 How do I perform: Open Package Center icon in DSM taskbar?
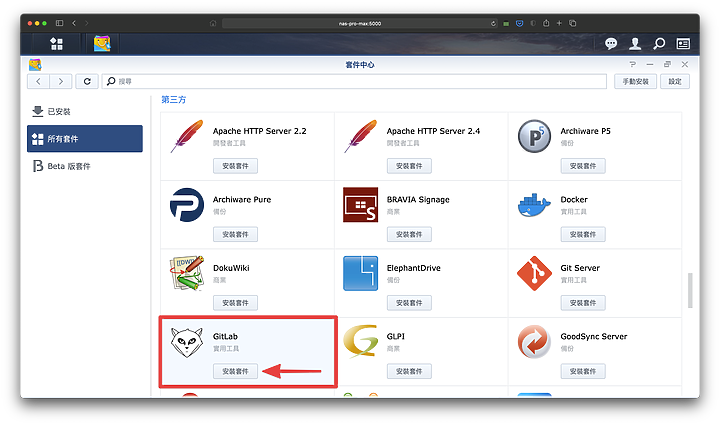(x=102, y=44)
